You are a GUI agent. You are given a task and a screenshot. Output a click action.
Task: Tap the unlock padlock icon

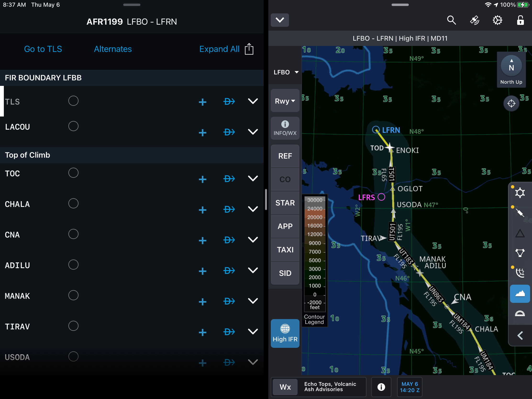pos(520,20)
